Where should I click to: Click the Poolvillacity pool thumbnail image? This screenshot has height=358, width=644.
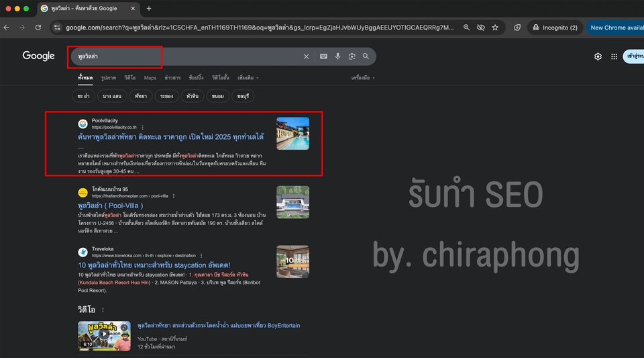click(293, 134)
